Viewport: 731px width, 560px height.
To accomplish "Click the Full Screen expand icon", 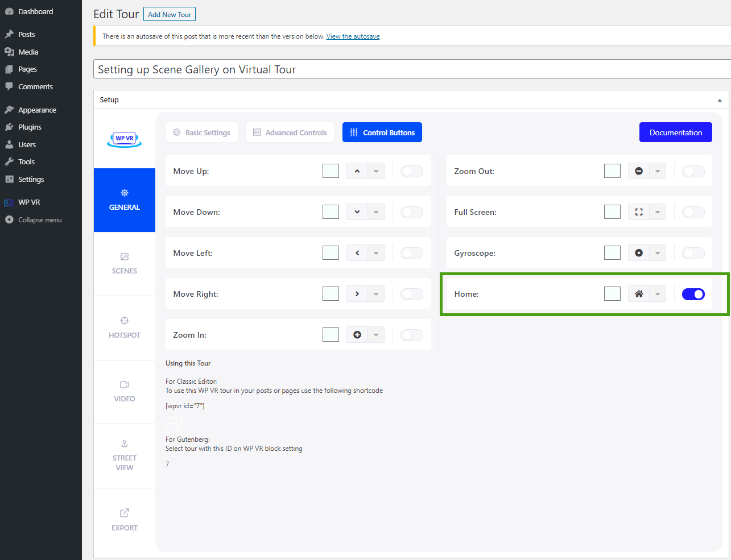I will pyautogui.click(x=639, y=212).
